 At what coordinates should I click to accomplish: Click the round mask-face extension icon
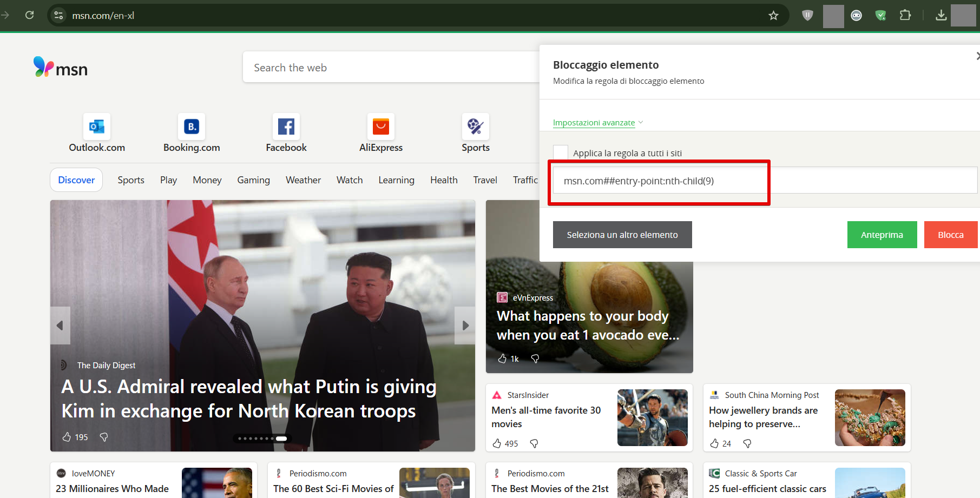(x=856, y=15)
